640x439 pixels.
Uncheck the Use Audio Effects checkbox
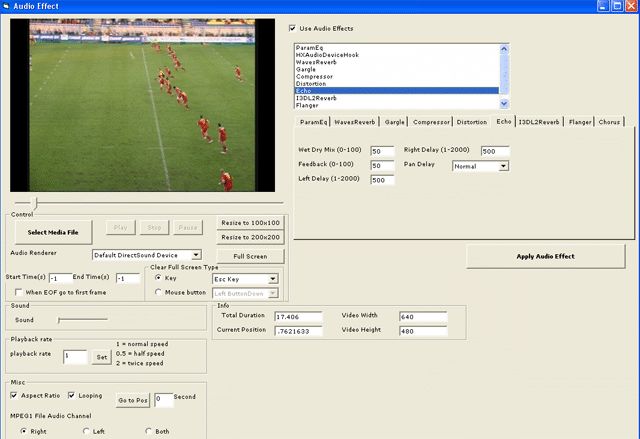[x=292, y=28]
